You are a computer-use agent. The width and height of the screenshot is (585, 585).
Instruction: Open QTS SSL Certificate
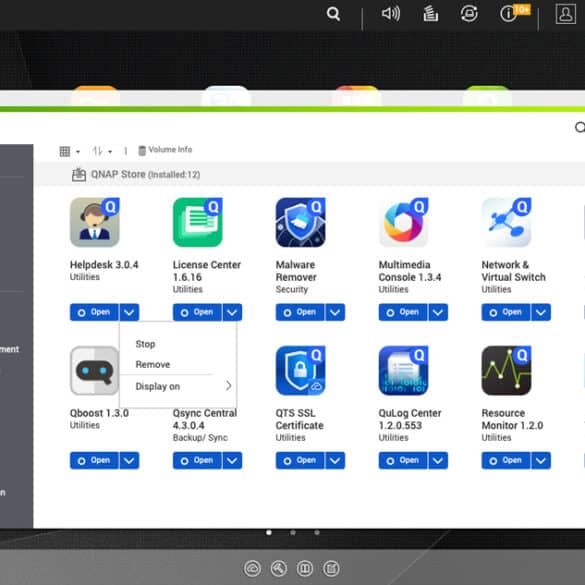click(x=300, y=460)
